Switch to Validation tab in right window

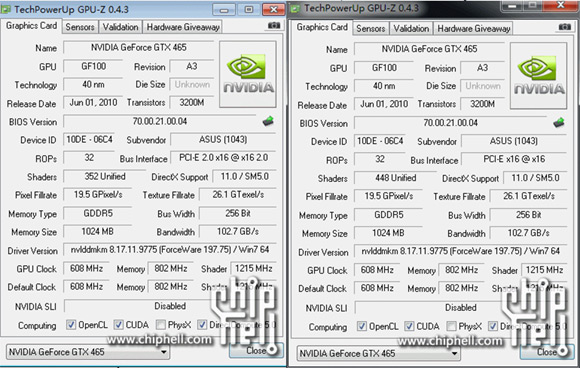[411, 28]
